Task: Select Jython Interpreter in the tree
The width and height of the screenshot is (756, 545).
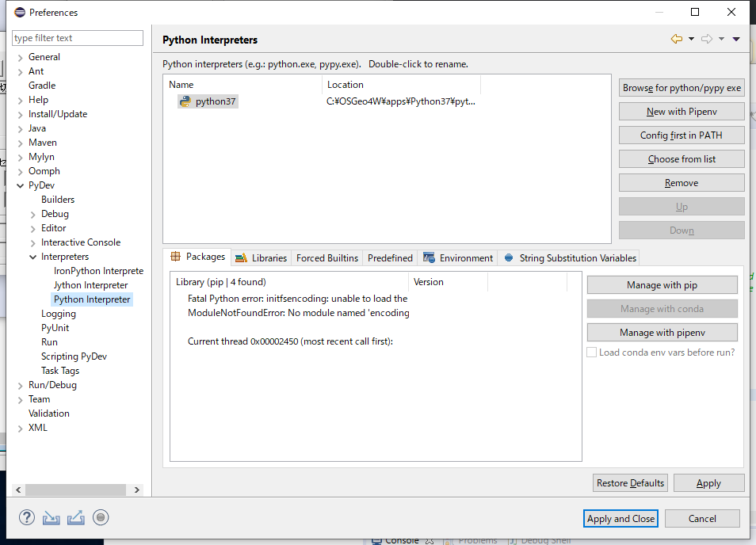Action: click(90, 285)
